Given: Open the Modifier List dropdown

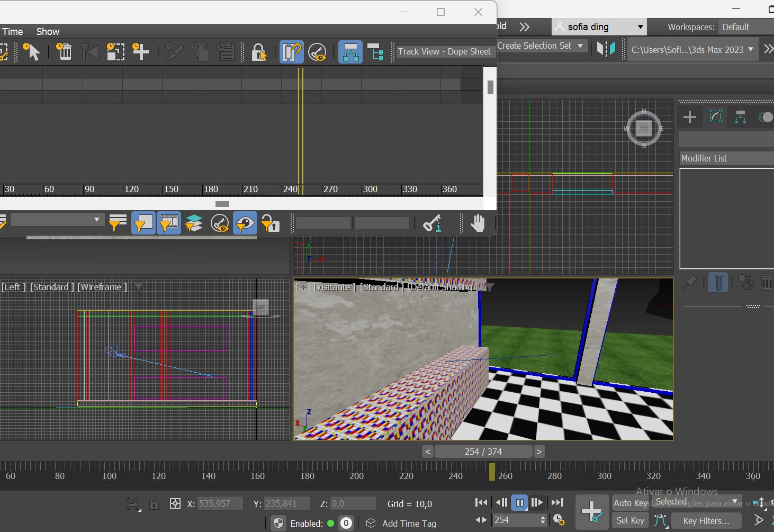Looking at the screenshot, I should 726,158.
